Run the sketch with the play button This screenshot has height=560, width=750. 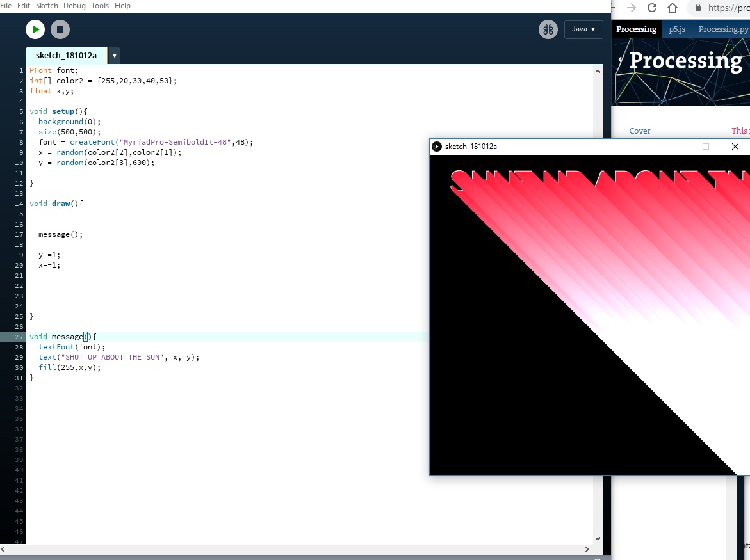[35, 29]
